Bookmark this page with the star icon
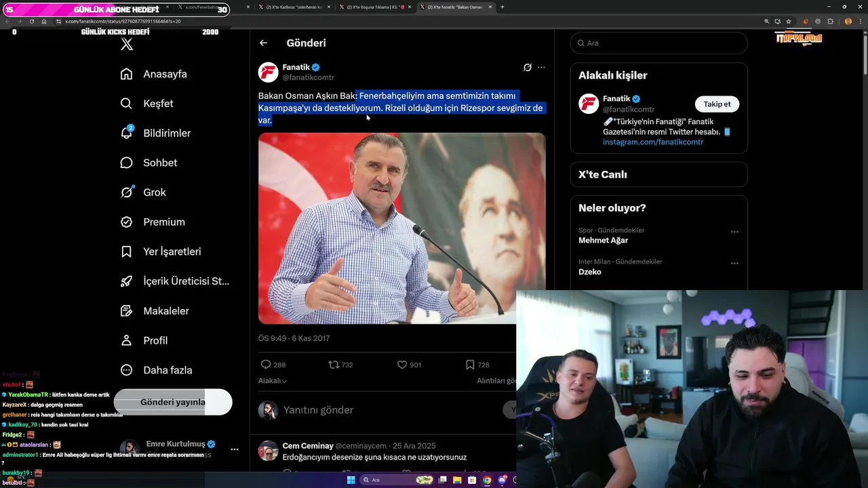The width and height of the screenshot is (868, 488). point(788,22)
